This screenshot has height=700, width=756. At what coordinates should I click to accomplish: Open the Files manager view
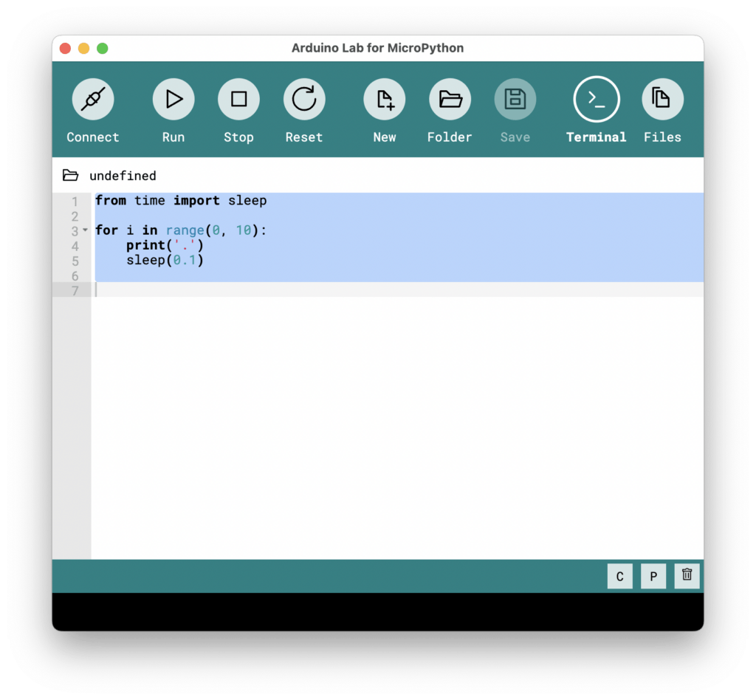click(x=661, y=99)
